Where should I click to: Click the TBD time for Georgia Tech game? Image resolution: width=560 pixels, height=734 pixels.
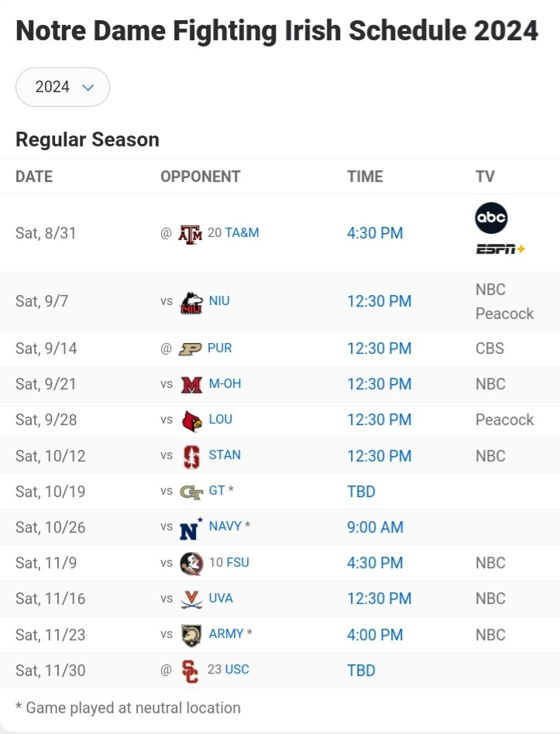361,492
